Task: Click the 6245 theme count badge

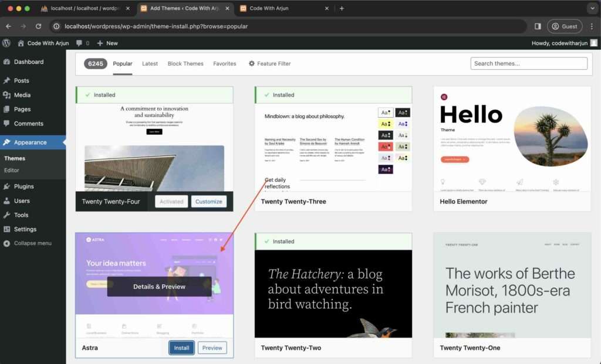Action: (x=96, y=63)
